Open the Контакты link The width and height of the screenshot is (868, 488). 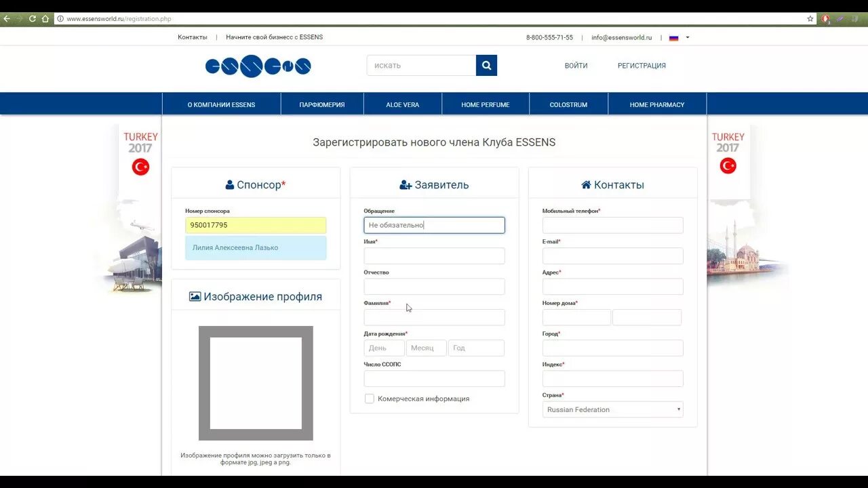pos(193,37)
